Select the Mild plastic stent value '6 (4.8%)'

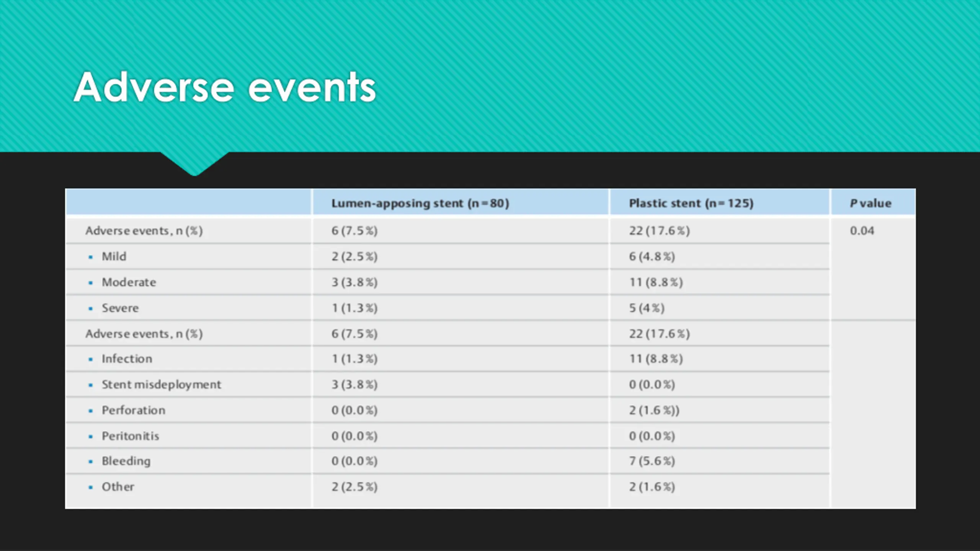pos(652,256)
